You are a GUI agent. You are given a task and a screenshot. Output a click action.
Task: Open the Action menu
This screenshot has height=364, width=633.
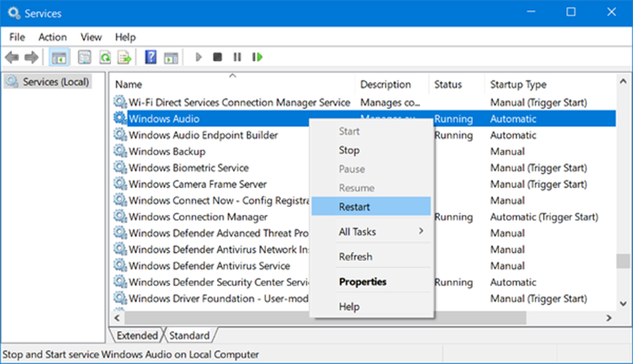[53, 37]
